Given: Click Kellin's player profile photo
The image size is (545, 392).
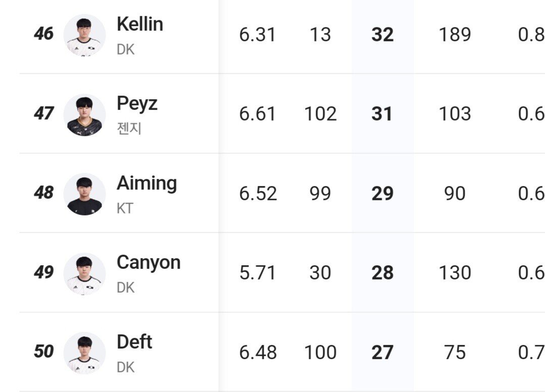Looking at the screenshot, I should (84, 35).
